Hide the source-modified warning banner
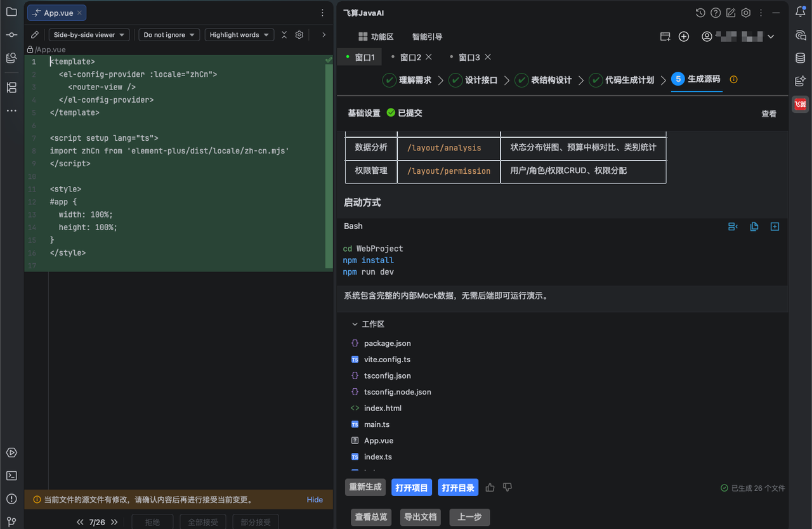This screenshot has height=529, width=812. pos(315,500)
